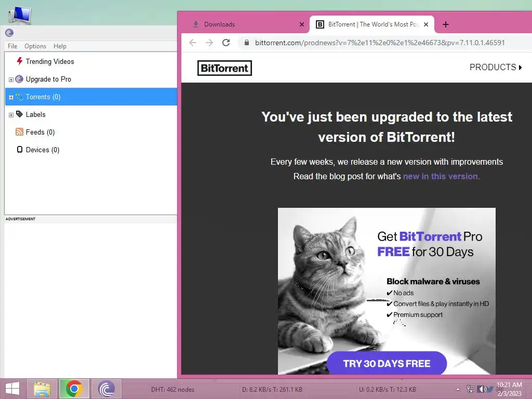Screen dimensions: 532x399
Task: Expand the Torrents tree node
Action: (x=11, y=97)
